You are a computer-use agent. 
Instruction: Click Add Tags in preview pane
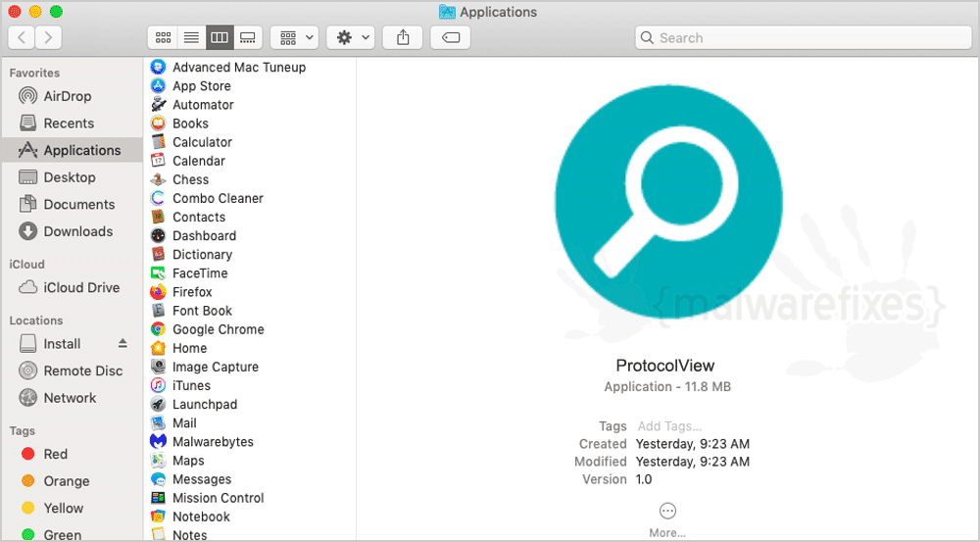point(669,426)
